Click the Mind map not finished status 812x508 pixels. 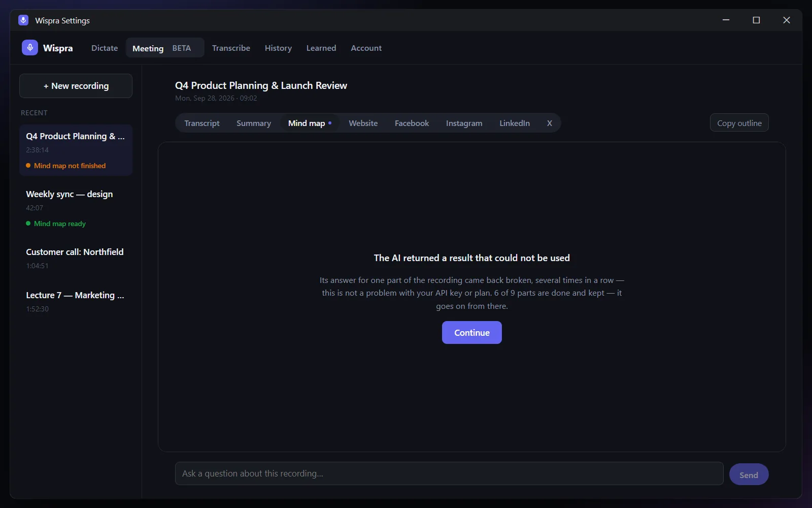click(x=66, y=166)
